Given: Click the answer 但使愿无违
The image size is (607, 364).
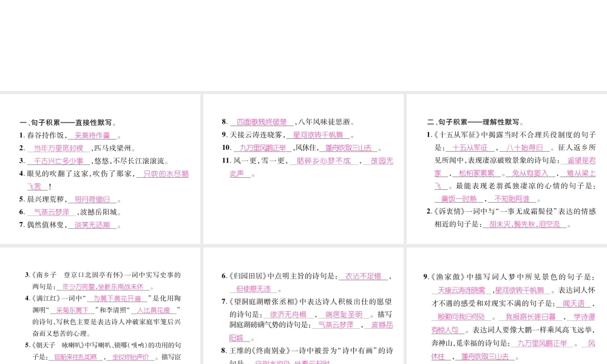Looking at the screenshot, I should coord(254,289).
